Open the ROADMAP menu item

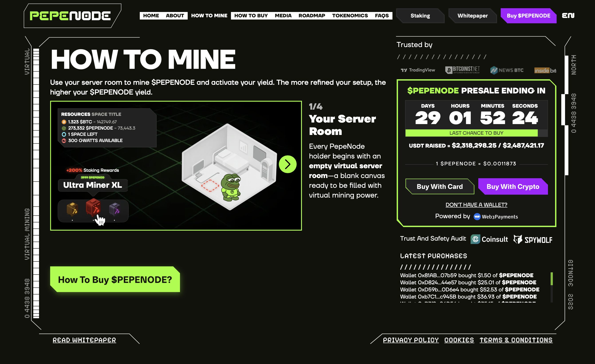click(x=312, y=16)
